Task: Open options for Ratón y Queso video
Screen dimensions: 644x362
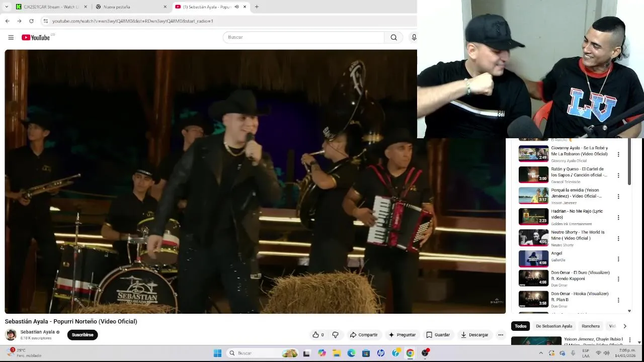Action: coord(618,175)
